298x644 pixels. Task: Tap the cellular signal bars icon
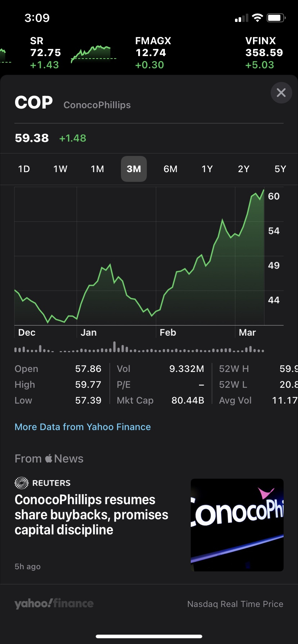tap(241, 18)
